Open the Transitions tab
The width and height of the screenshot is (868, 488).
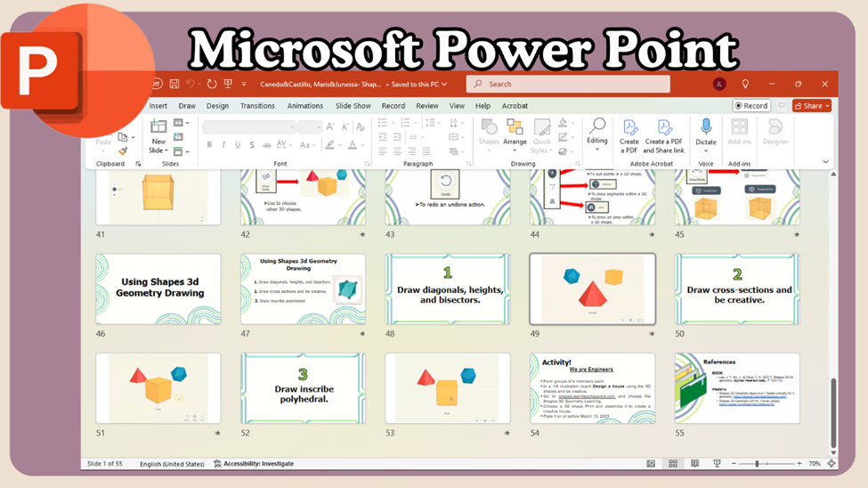tap(257, 106)
